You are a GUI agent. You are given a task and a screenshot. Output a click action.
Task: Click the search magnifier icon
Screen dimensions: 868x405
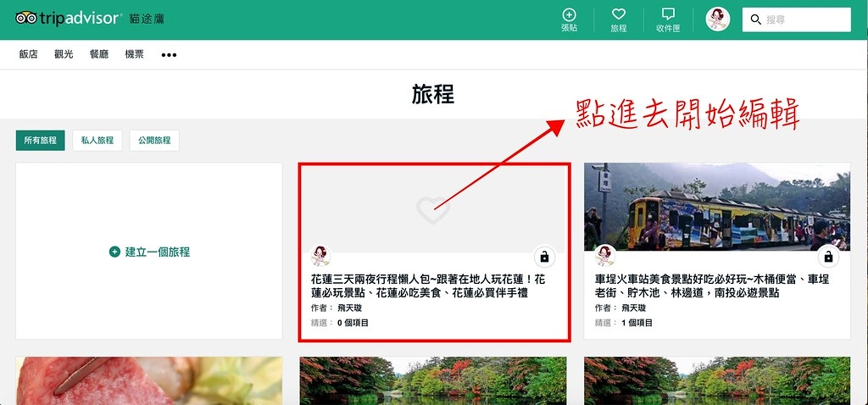755,20
